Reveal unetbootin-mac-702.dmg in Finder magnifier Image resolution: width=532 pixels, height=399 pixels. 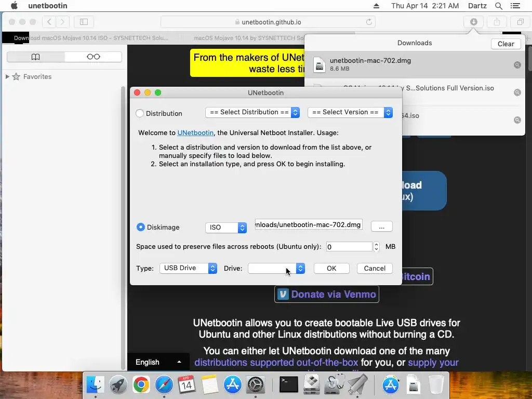click(517, 65)
